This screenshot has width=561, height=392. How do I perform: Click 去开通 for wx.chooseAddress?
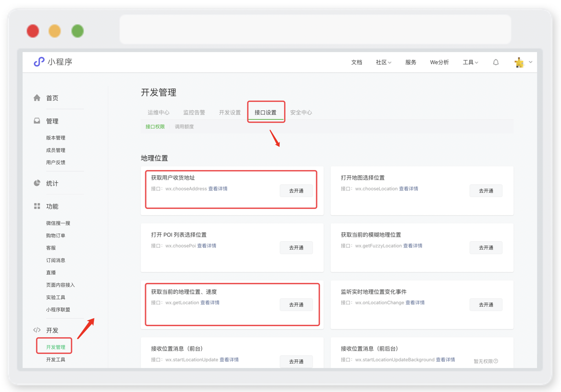pyautogui.click(x=296, y=191)
